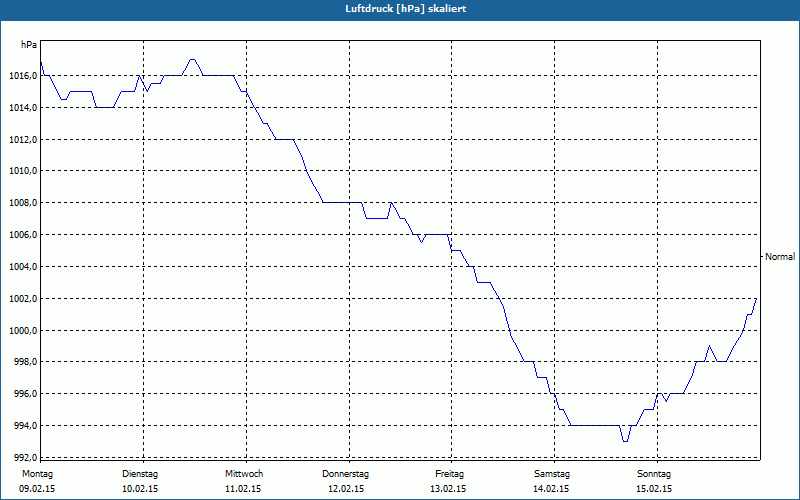This screenshot has width=800, height=500.
Task: Click the '1004,0' axis value
Action: pyautogui.click(x=23, y=267)
